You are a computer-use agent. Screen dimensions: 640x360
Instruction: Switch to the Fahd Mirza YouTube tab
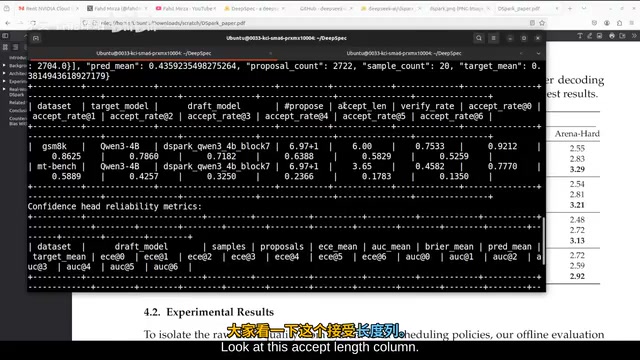point(185,8)
